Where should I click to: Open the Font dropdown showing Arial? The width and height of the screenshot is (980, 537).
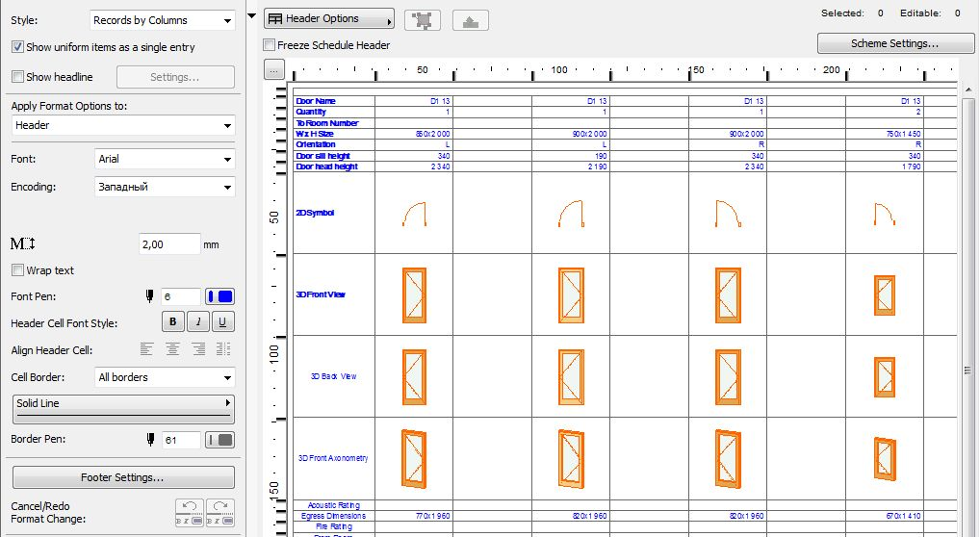163,159
